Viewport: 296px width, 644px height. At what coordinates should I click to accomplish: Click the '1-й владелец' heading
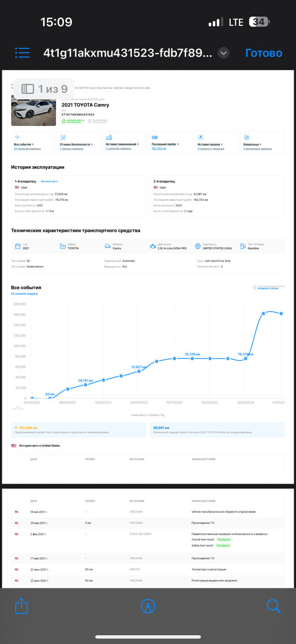click(x=25, y=181)
